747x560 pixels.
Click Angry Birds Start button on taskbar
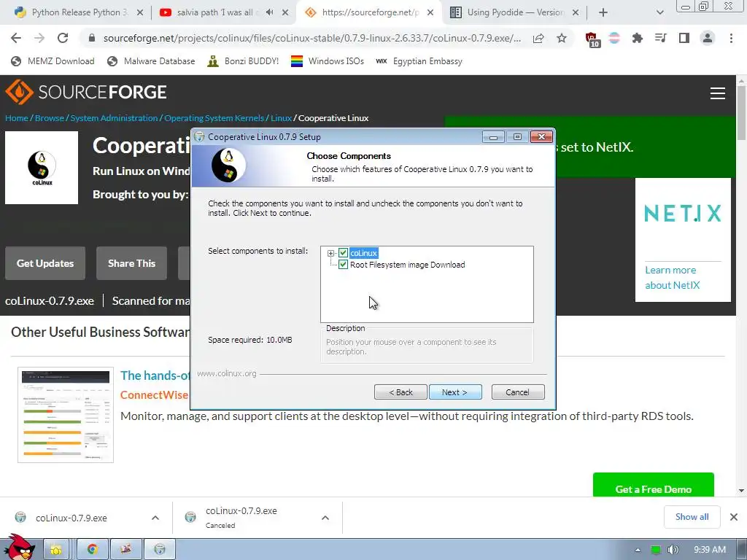(19, 548)
